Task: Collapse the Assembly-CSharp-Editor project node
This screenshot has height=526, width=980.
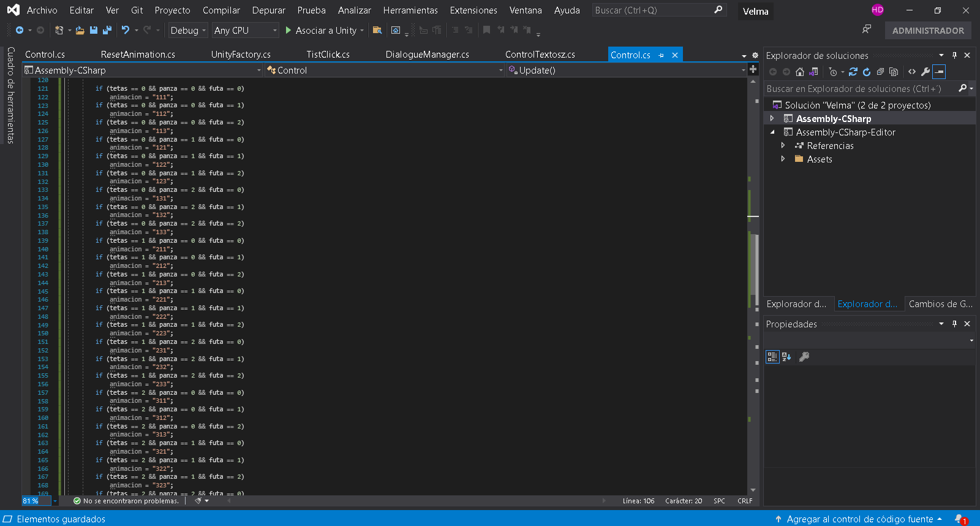Action: [772, 132]
